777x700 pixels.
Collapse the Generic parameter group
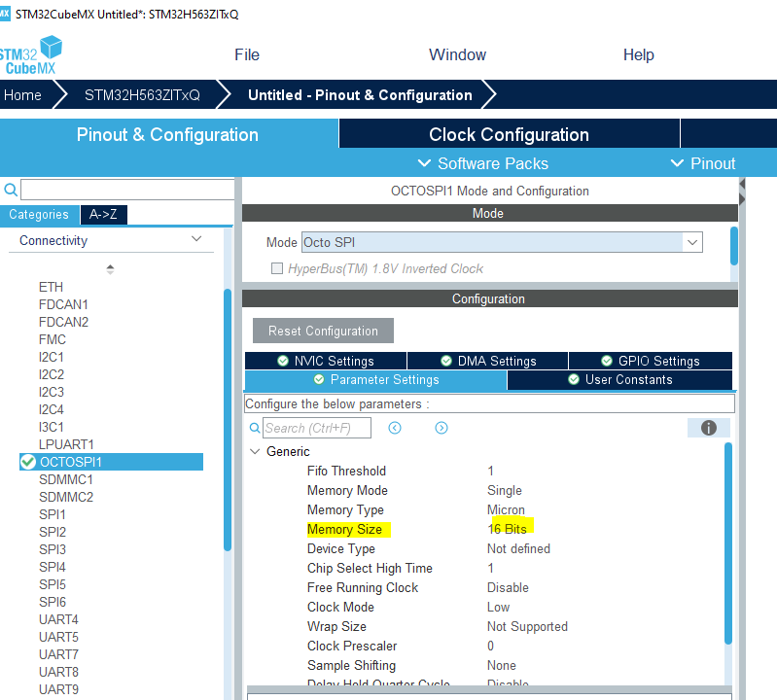255,451
